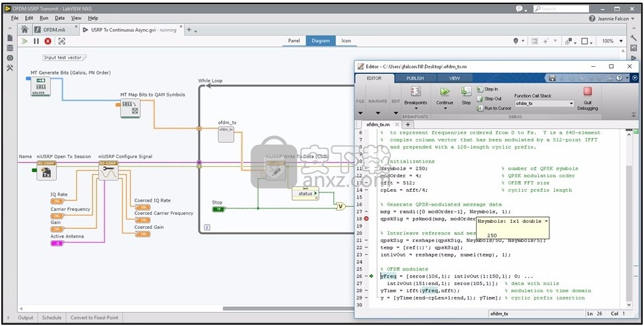Expand the NAVIGATE section arrow in MATLAB
The image size is (644, 326).
pos(378,113)
